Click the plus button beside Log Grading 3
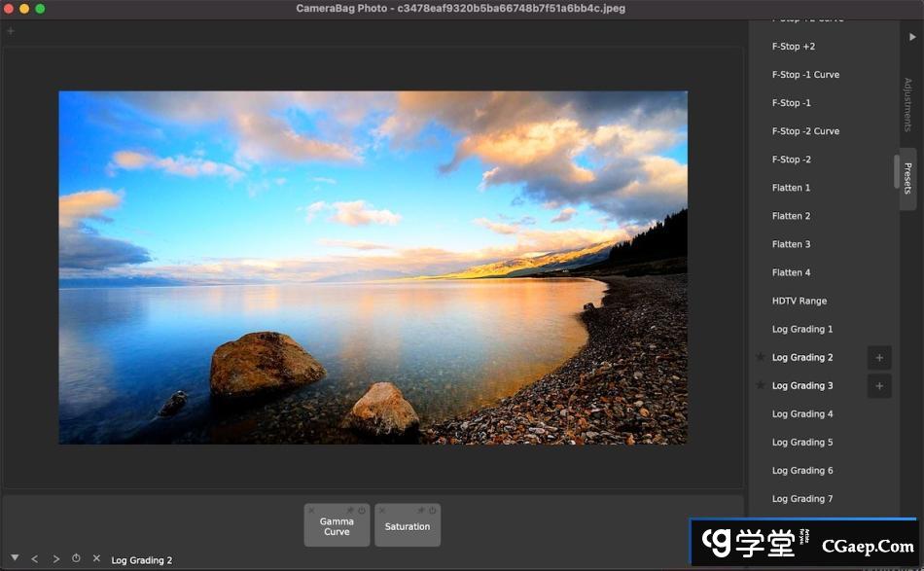Viewport: 924px width, 571px height. pyautogui.click(x=879, y=386)
